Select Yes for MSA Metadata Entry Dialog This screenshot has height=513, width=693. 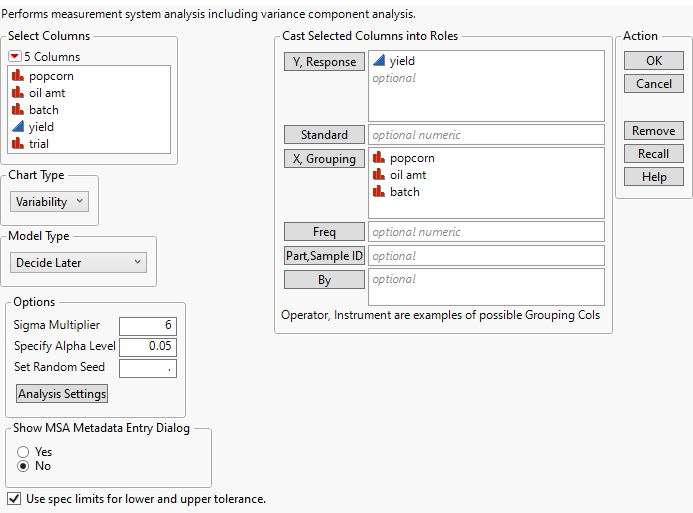tap(23, 452)
